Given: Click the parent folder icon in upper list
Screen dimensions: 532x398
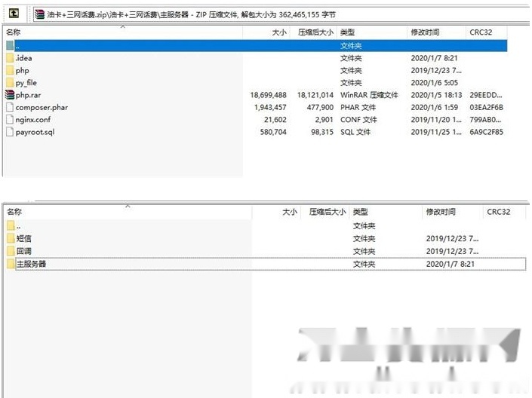Looking at the screenshot, I should 10,45.
